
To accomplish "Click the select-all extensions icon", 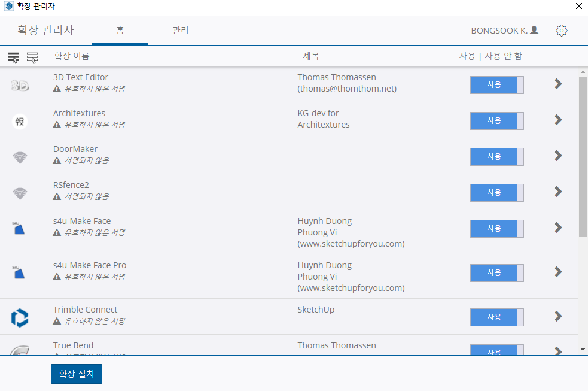I will point(14,57).
